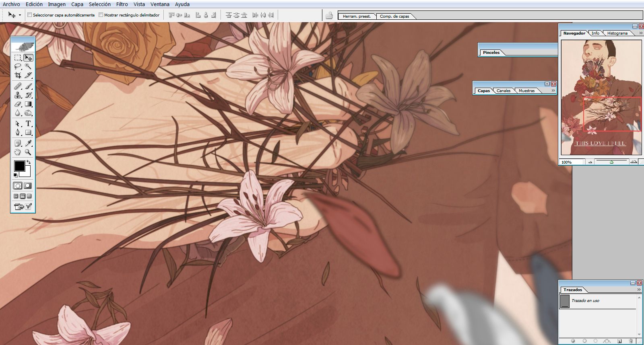Expand the Navegador panel options menu
This screenshot has width=644, height=345.
[640, 33]
